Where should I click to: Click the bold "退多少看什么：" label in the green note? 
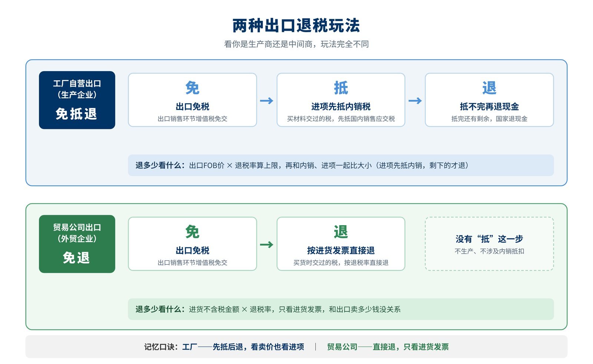pyautogui.click(x=160, y=309)
